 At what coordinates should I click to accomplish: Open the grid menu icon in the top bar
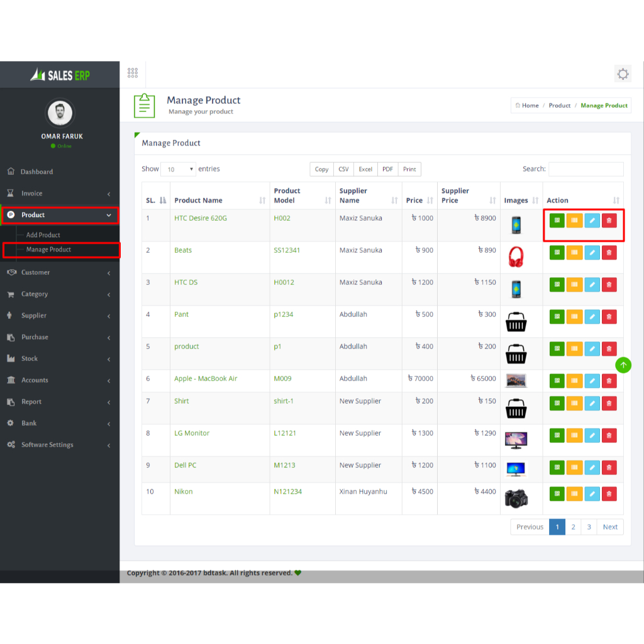click(133, 74)
